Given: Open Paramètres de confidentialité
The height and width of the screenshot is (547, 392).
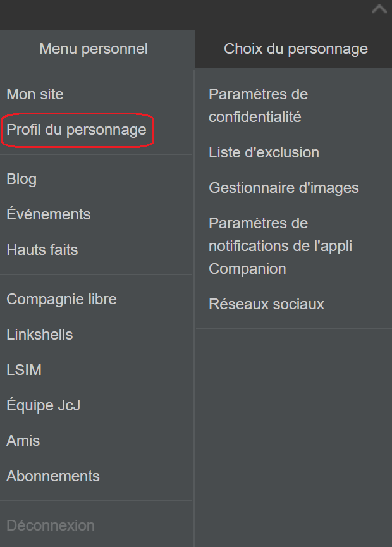Looking at the screenshot, I should 258,106.
